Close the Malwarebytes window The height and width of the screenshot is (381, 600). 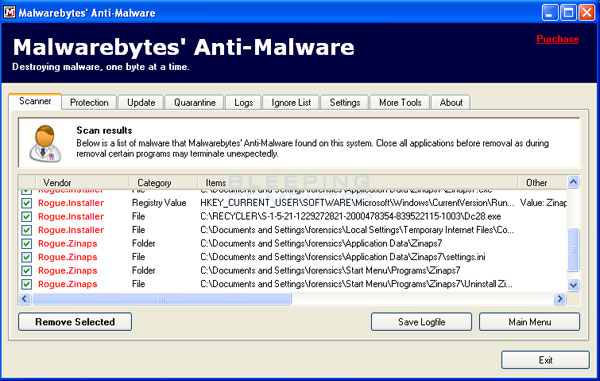click(x=587, y=13)
